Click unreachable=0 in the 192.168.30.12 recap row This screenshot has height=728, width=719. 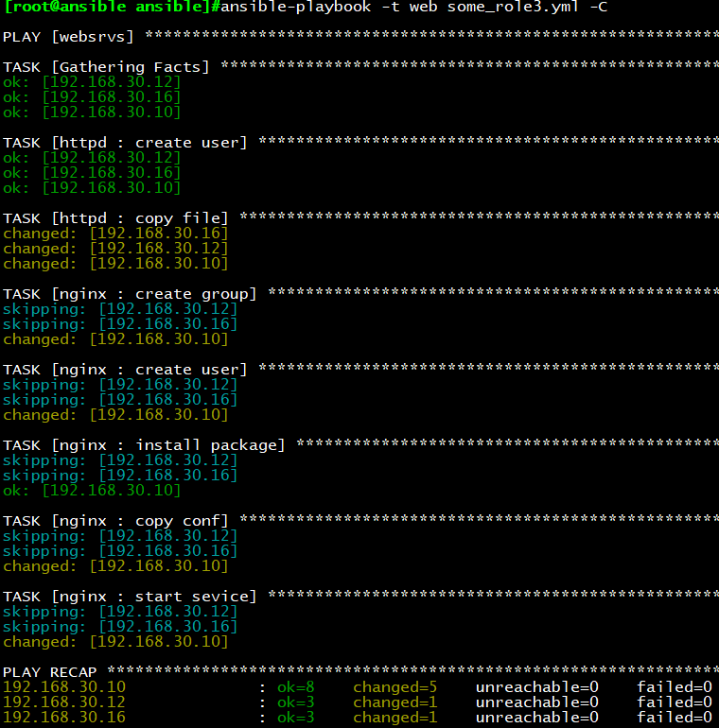[537, 702]
